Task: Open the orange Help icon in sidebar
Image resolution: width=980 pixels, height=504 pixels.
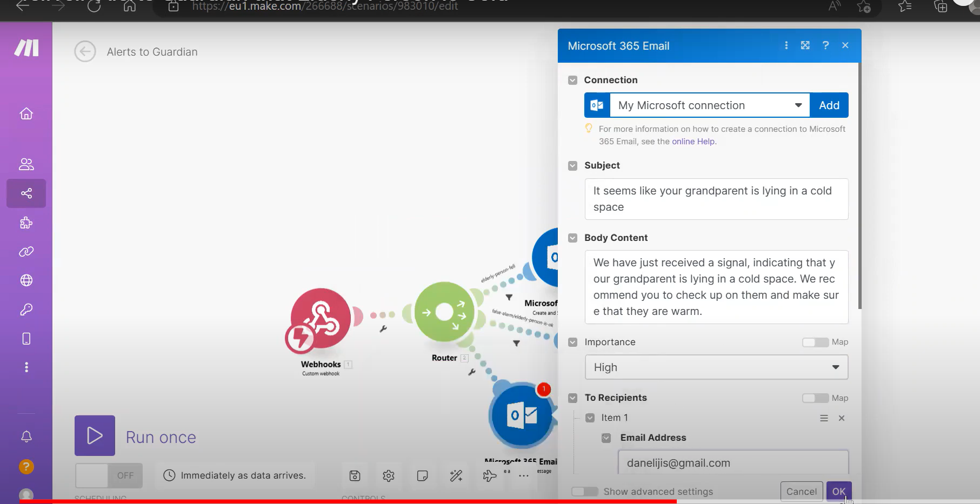Action: [26, 467]
